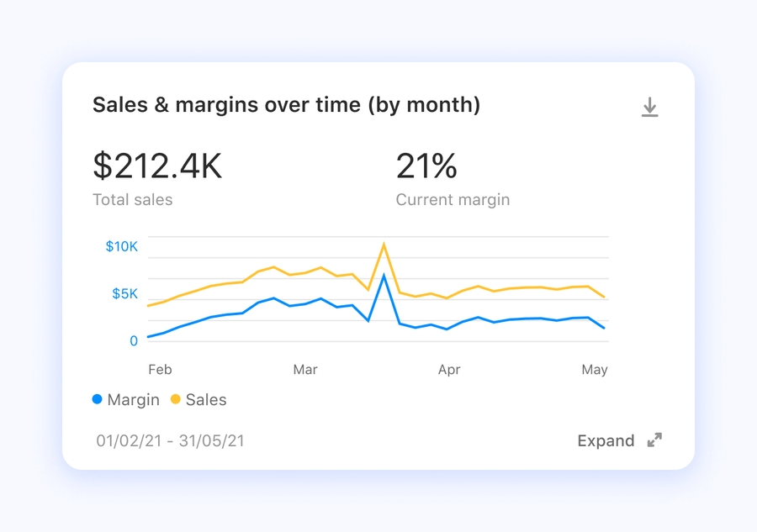Viewport: 757px width, 532px height.
Task: Click the $10K y-axis label
Action: pos(121,246)
